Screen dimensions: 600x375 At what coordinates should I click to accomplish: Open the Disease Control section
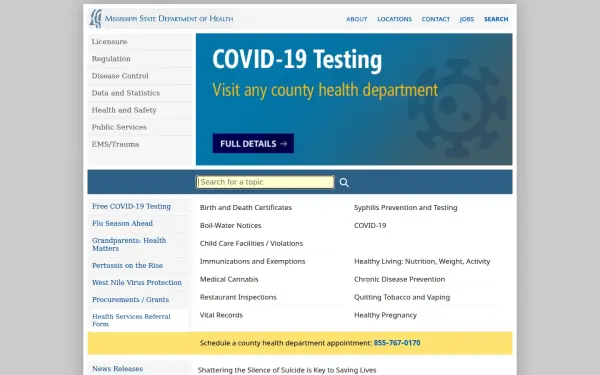[x=120, y=76]
